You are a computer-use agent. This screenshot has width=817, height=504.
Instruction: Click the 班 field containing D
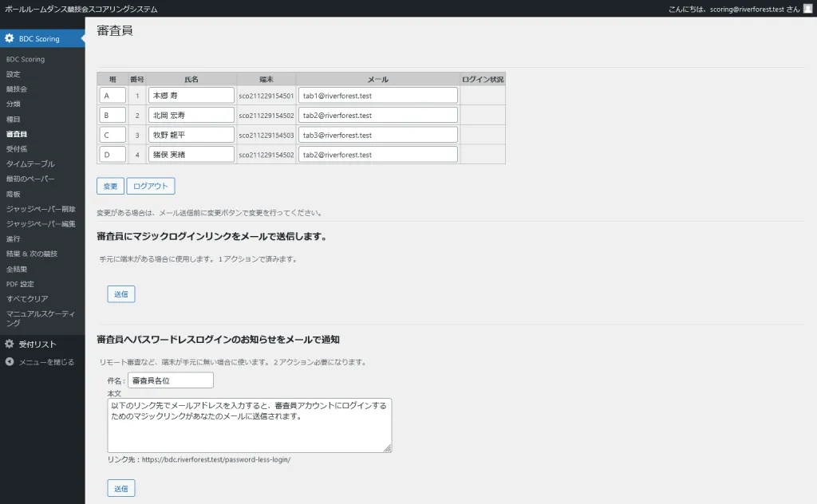coord(112,154)
